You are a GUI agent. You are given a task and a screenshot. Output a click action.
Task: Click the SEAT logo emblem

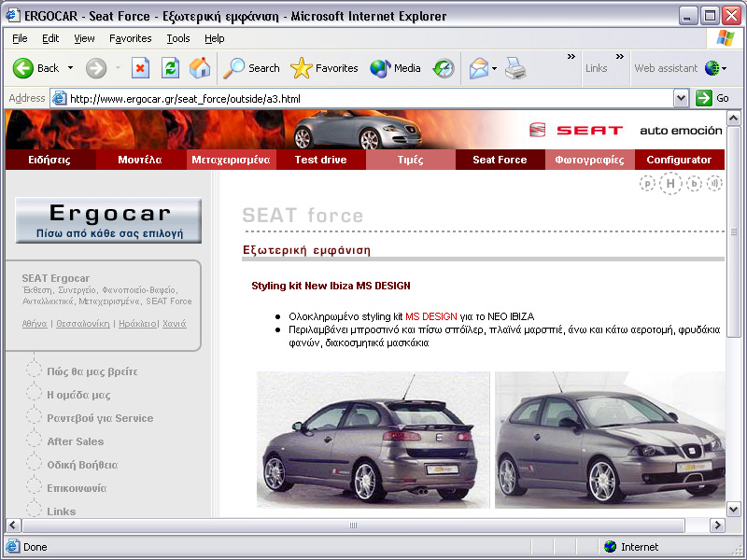[x=538, y=130]
